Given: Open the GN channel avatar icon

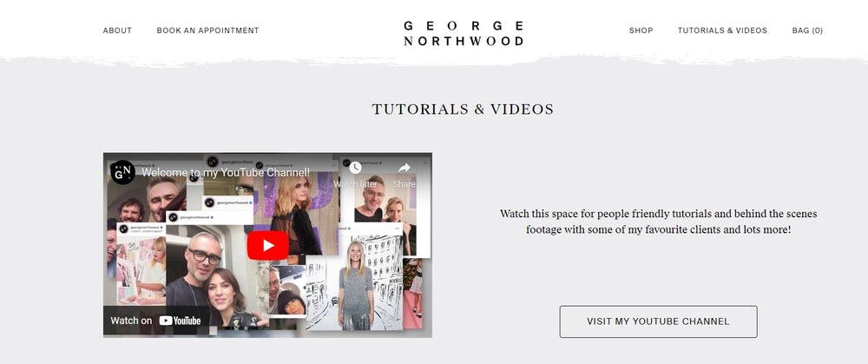Looking at the screenshot, I should coord(123,172).
